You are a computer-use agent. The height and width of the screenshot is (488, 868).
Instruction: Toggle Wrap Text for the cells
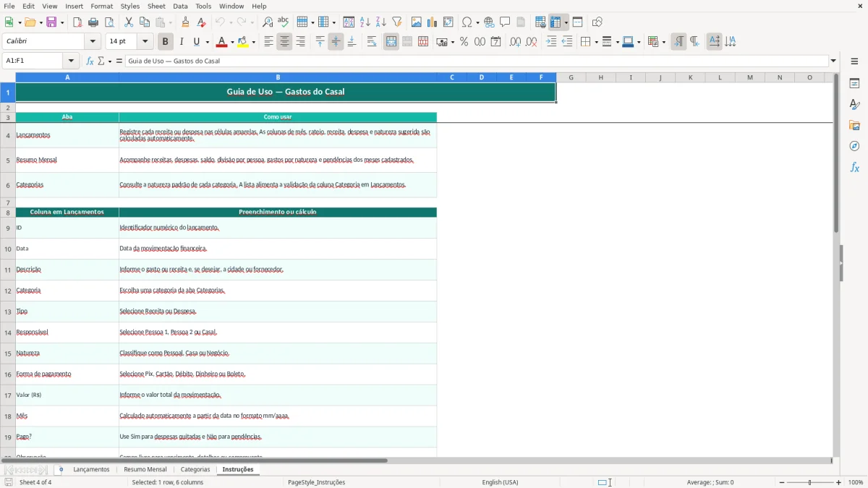coord(372,42)
